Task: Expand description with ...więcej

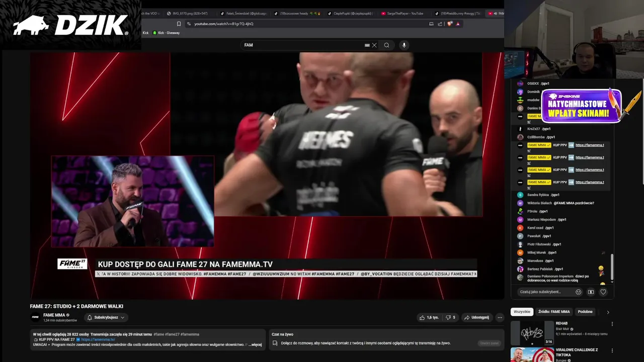Action: coord(256,345)
